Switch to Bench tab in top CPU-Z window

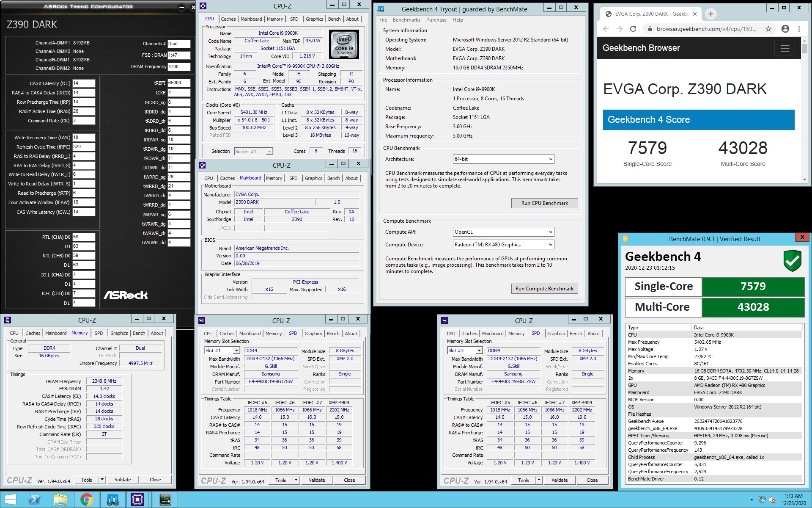334,19
